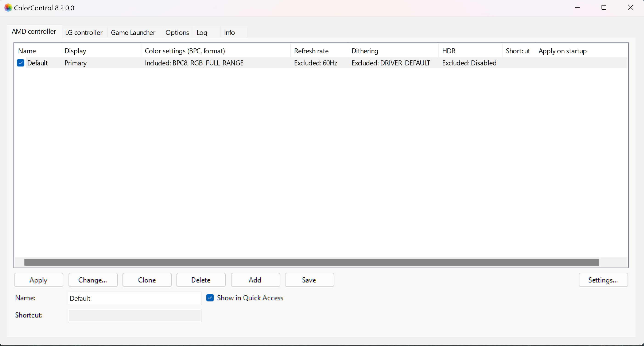Click the Name input field
This screenshot has width=644, height=346.
click(135, 298)
